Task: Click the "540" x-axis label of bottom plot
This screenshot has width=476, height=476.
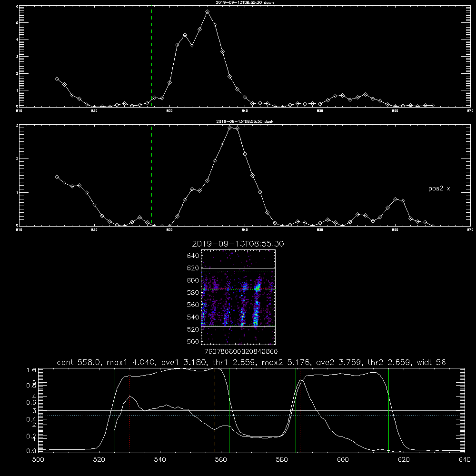Action: [x=160, y=460]
